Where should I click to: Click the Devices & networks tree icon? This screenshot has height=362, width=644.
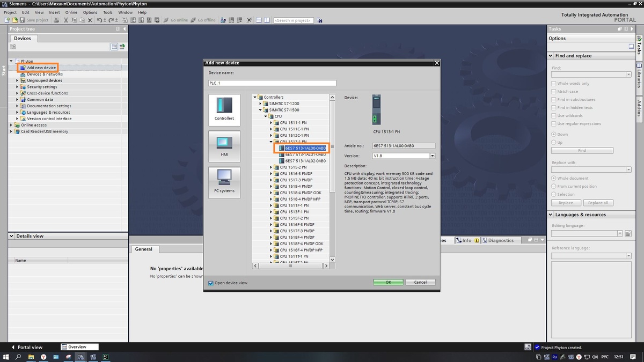point(23,74)
